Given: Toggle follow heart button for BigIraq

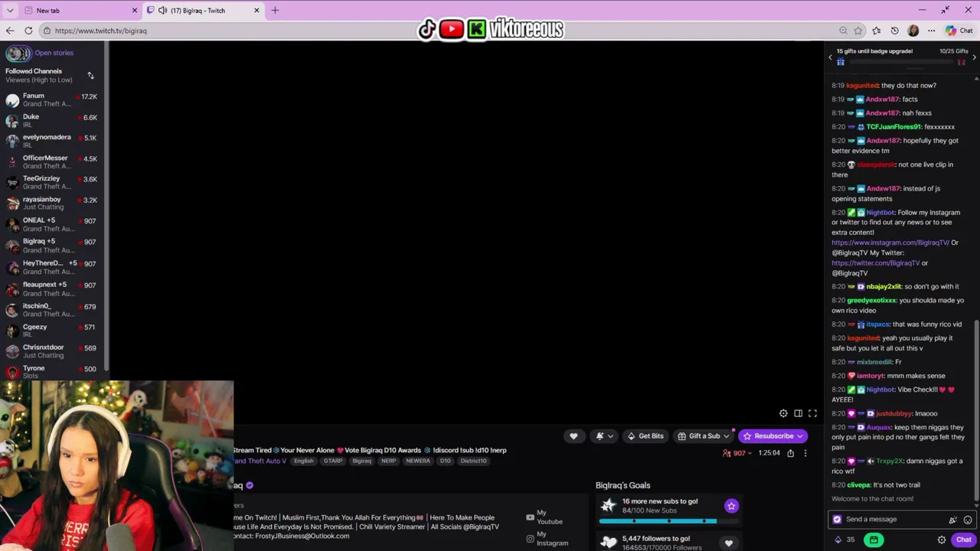Looking at the screenshot, I should click(573, 435).
